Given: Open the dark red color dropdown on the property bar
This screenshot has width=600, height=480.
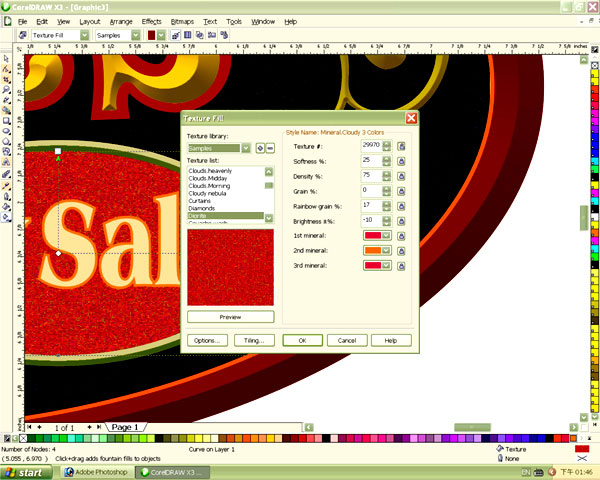Looking at the screenshot, I should [x=161, y=35].
